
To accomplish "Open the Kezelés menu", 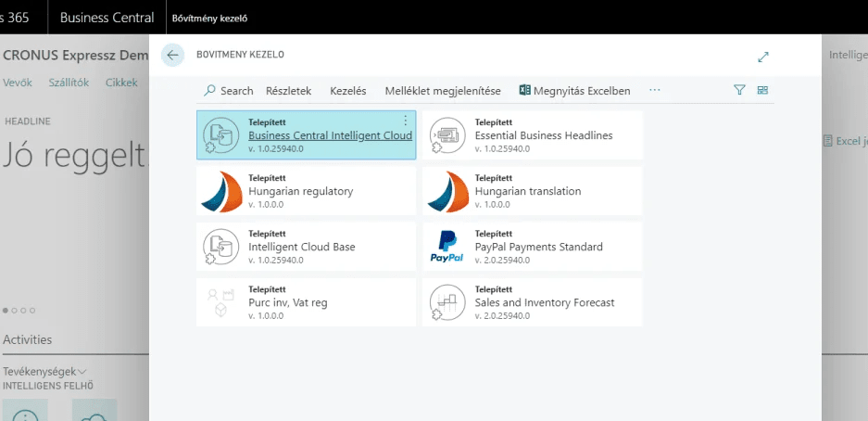I will click(x=348, y=91).
